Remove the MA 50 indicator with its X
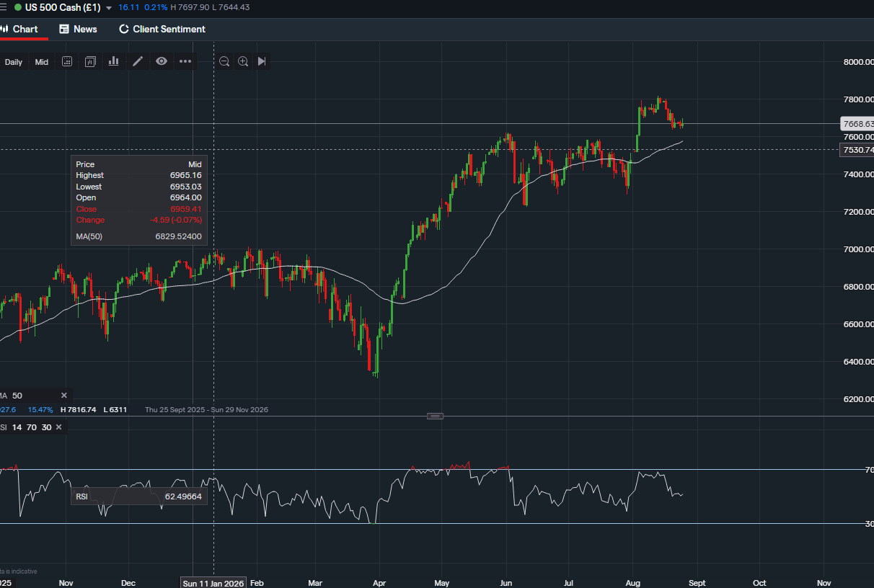The height and width of the screenshot is (588, 874). (63, 396)
